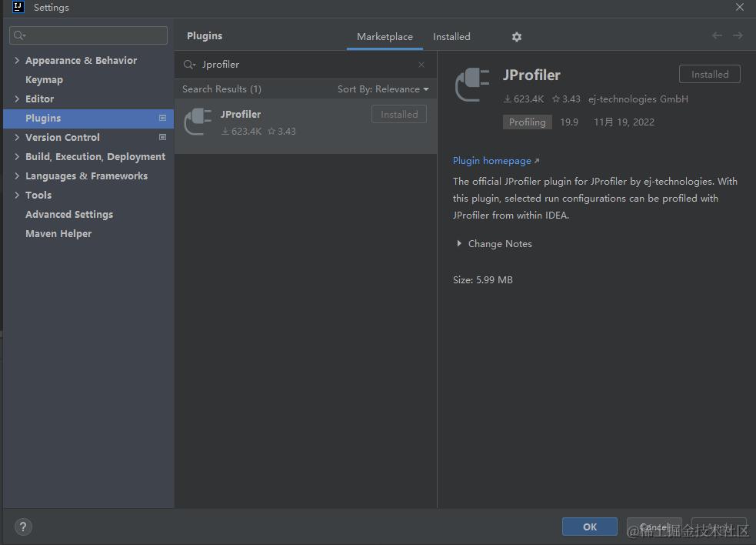The height and width of the screenshot is (545, 756).
Task: Click the project-level icon beside Plugins
Action: [x=162, y=119]
